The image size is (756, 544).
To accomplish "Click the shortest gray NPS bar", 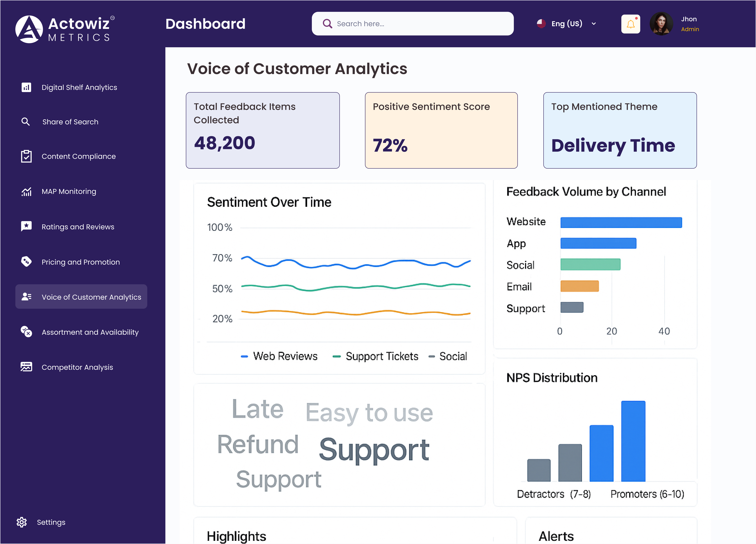I will coord(539,470).
